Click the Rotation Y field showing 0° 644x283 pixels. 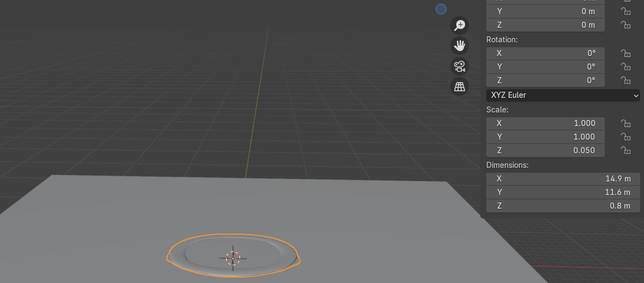(546, 67)
